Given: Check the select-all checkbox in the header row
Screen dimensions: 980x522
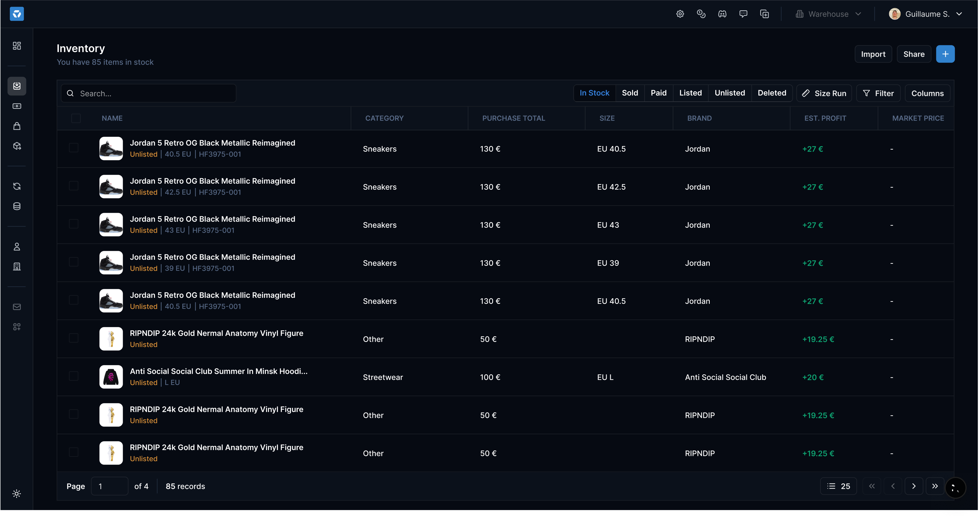Looking at the screenshot, I should (76, 118).
